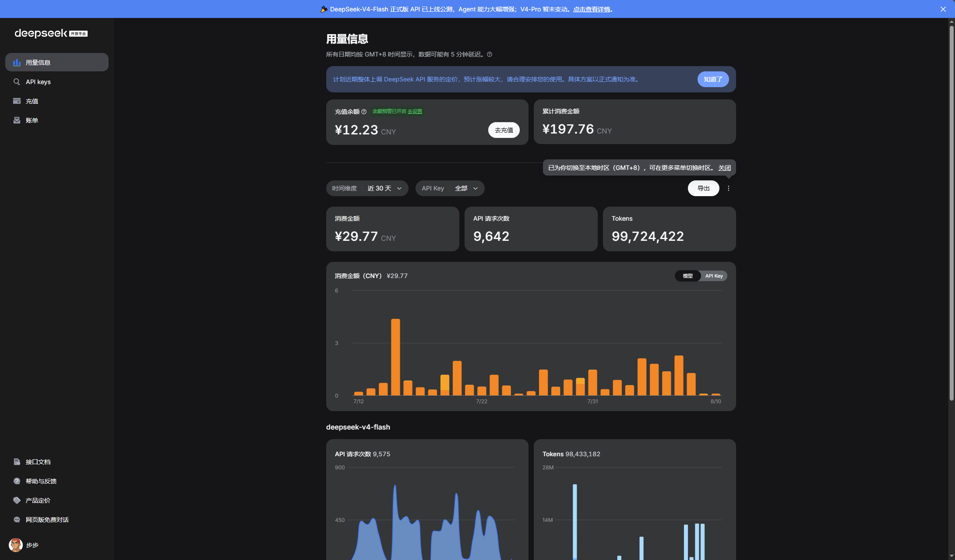Click the 网页版免费对话 chat icon

[17, 520]
